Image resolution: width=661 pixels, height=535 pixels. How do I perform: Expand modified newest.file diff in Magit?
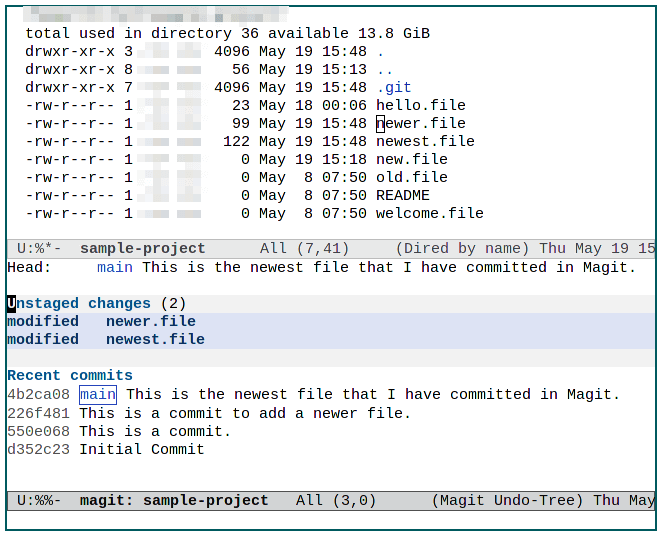[155, 339]
